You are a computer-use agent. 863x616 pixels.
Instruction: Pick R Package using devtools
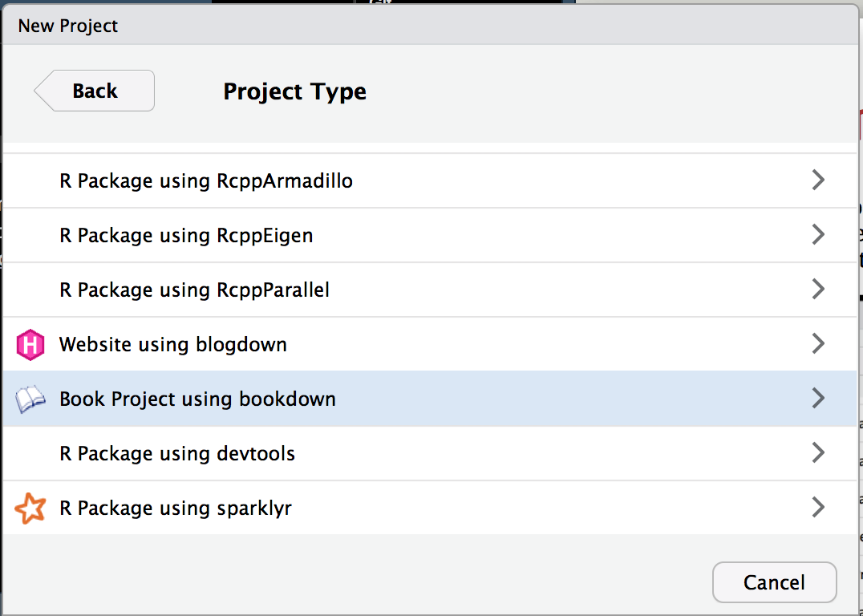pos(429,453)
